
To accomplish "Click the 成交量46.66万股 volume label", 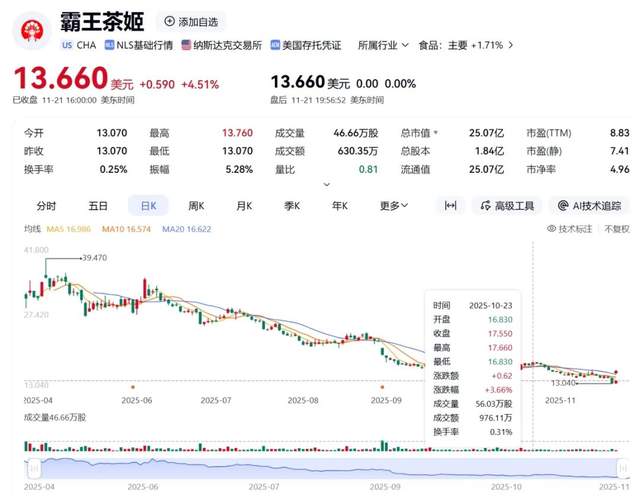I will pyautogui.click(x=55, y=417).
